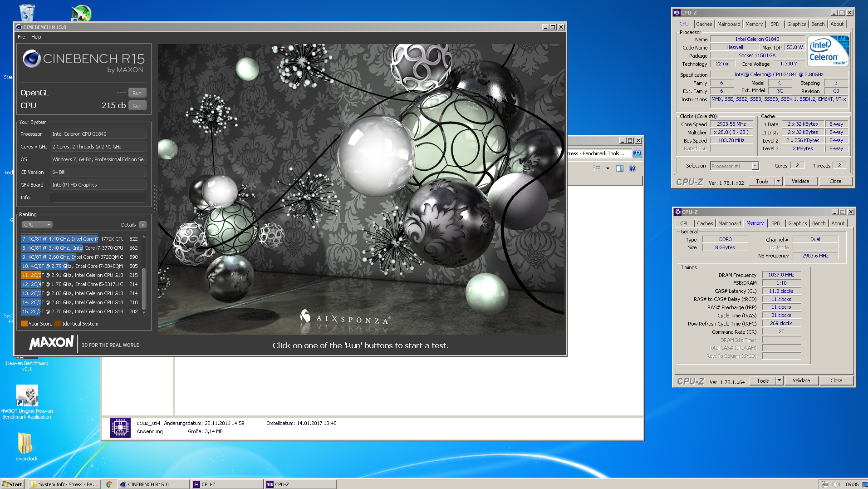Click the Details arrow in Ranking

[x=143, y=225]
